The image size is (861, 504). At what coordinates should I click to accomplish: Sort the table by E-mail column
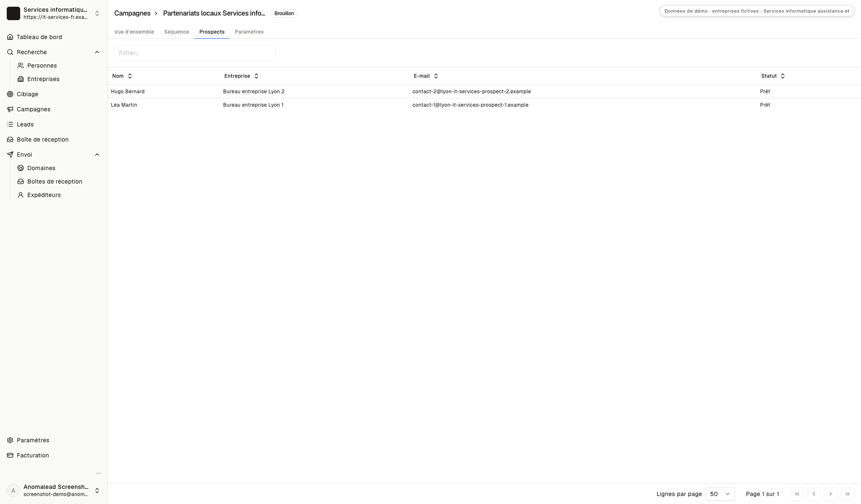(x=426, y=76)
